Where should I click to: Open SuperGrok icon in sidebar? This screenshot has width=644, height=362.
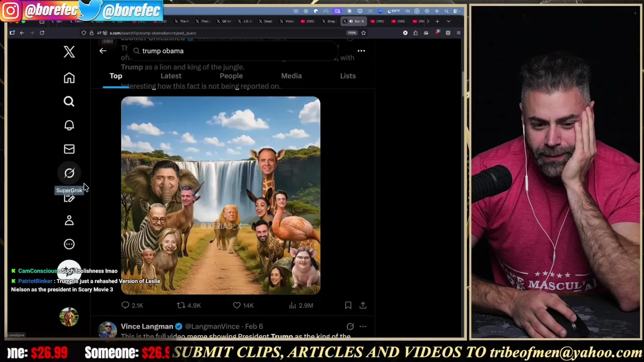click(69, 173)
